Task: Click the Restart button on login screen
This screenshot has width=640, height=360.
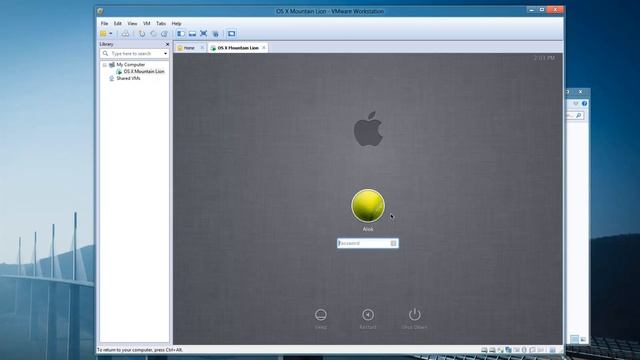Action: click(368, 319)
